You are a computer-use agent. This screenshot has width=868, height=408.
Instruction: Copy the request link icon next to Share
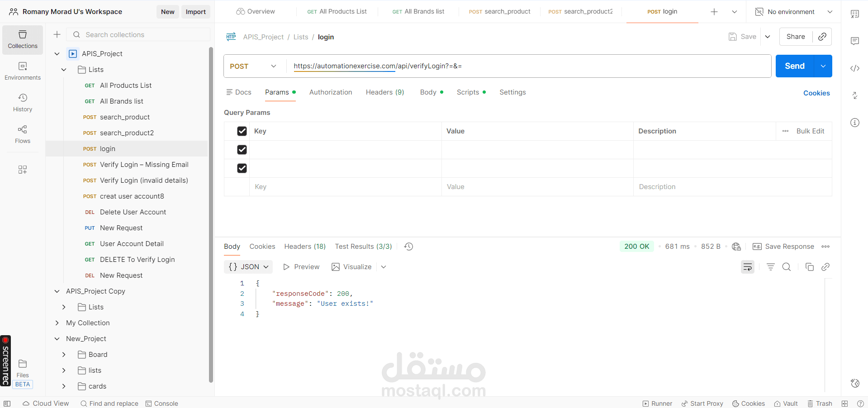coord(822,37)
